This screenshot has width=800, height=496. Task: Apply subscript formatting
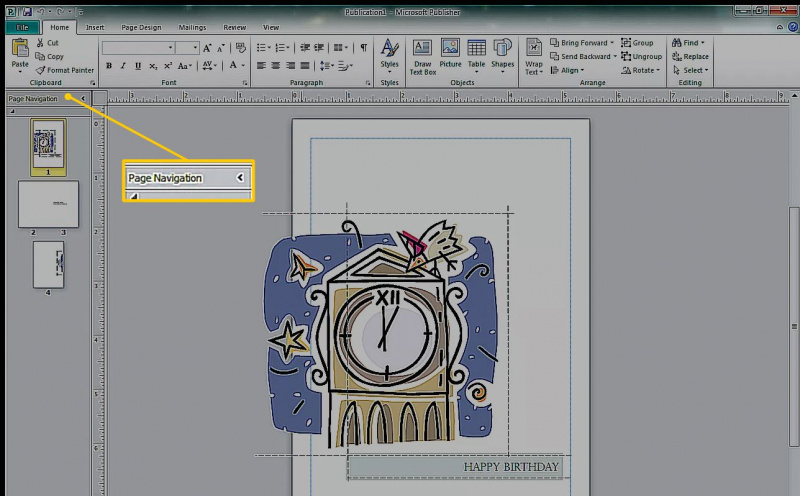pos(153,66)
